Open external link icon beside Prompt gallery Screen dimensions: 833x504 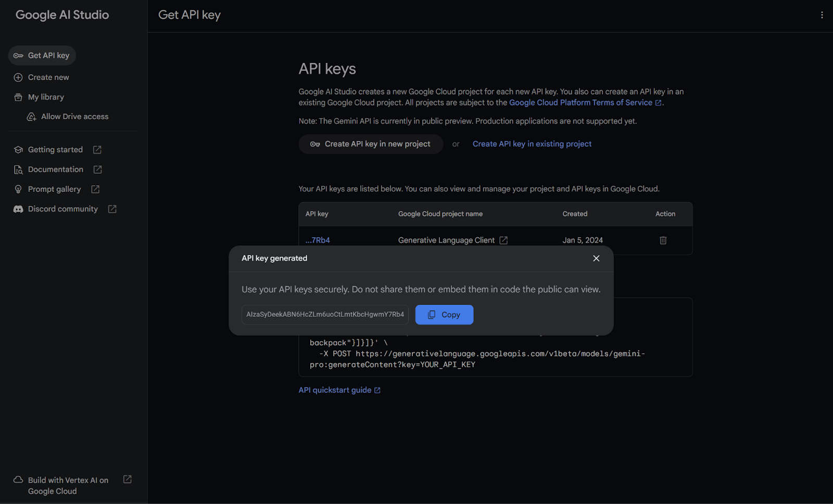pos(95,189)
